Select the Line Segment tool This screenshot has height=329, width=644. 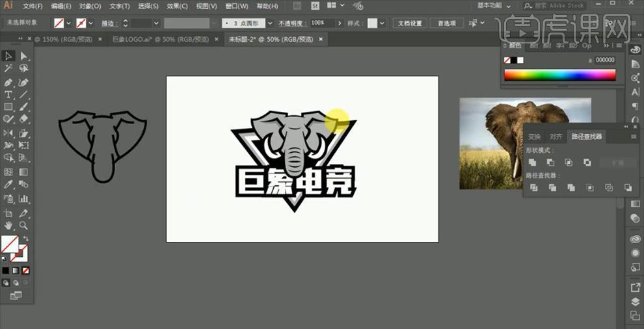click(x=24, y=94)
